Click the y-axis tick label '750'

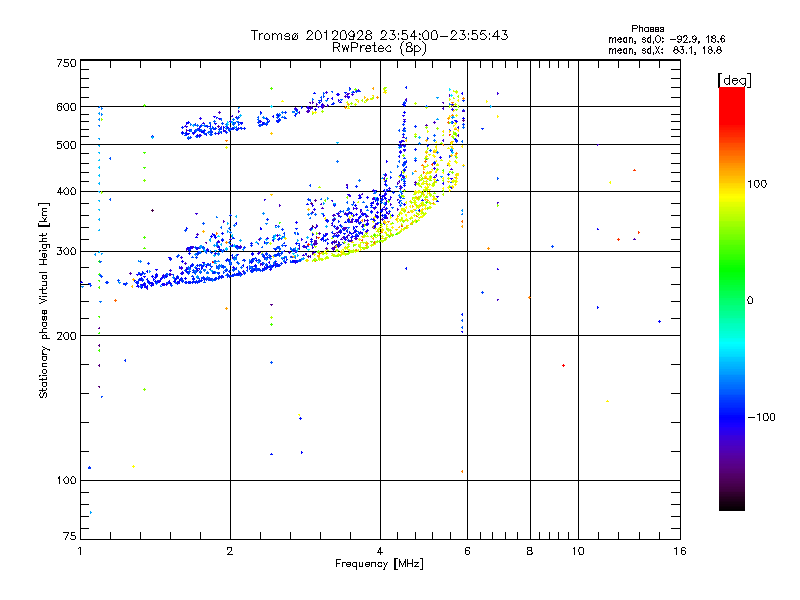pyautogui.click(x=66, y=63)
